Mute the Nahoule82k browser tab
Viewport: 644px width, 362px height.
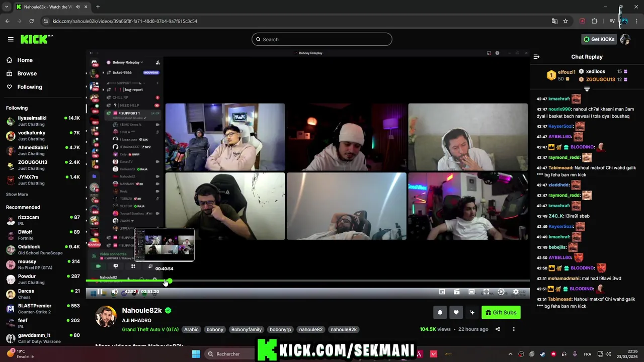click(x=77, y=7)
